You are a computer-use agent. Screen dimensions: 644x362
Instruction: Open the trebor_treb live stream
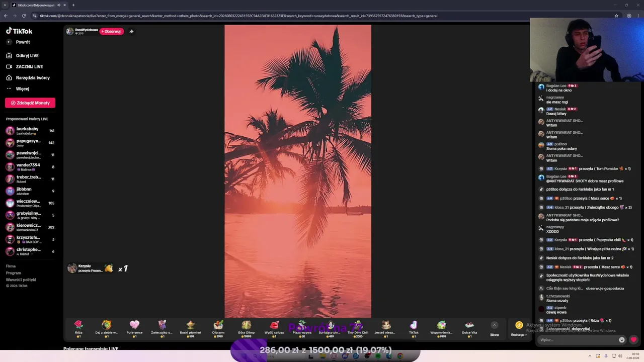coord(30,179)
